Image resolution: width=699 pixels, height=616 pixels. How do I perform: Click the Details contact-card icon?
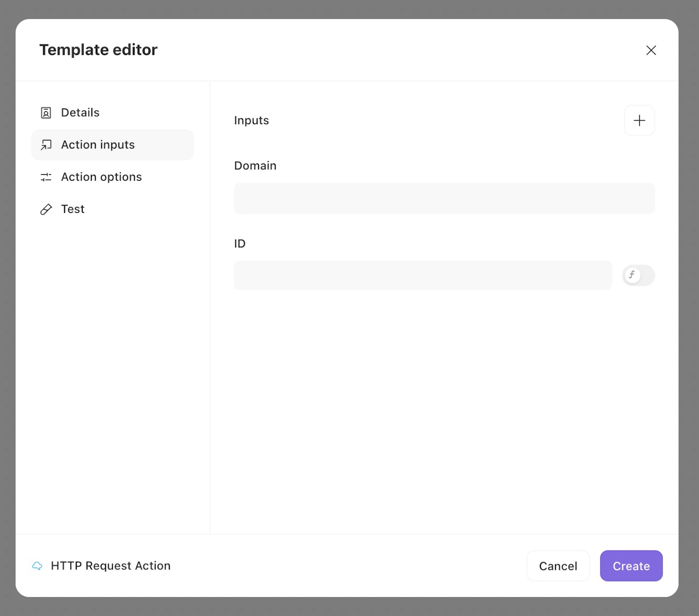[x=46, y=113]
